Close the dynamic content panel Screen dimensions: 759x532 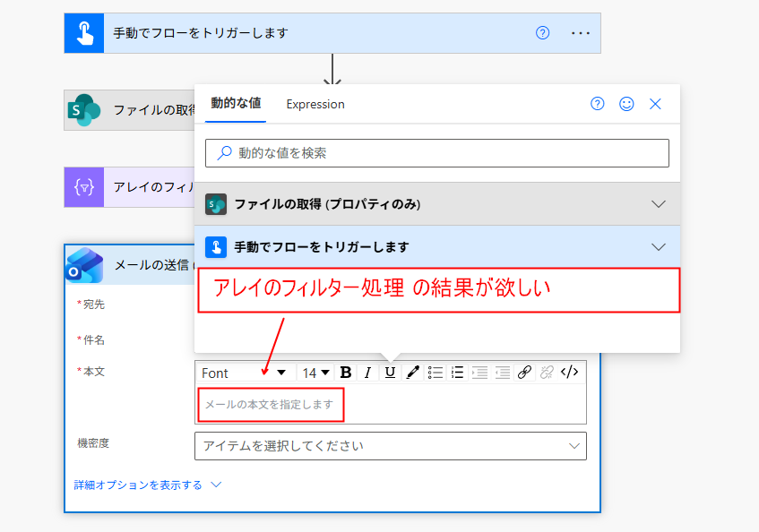[655, 104]
